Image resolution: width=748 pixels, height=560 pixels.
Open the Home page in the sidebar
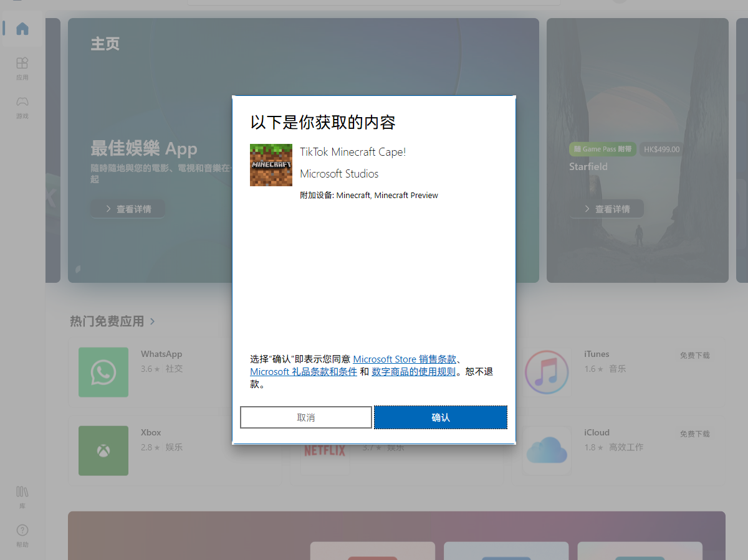[22, 29]
